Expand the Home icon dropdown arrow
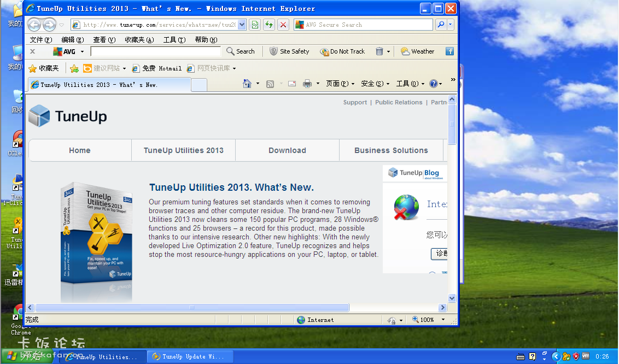 point(258,84)
